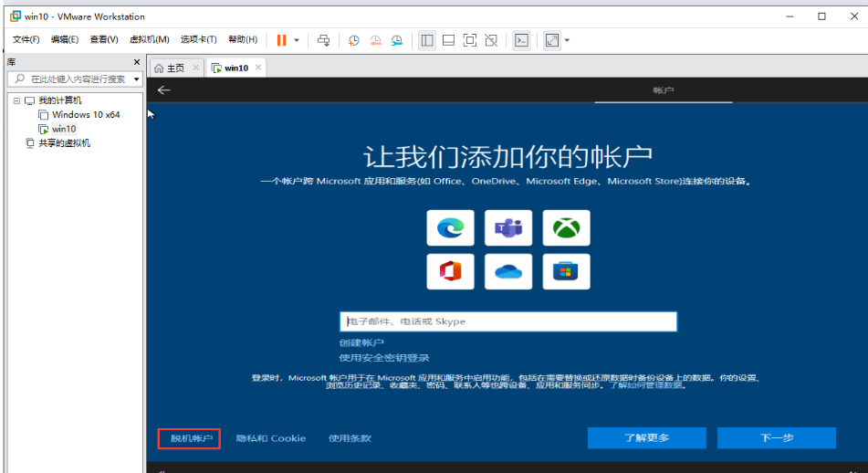Click the Xbox icon tile
The width and height of the screenshot is (868, 473).
pyautogui.click(x=566, y=227)
